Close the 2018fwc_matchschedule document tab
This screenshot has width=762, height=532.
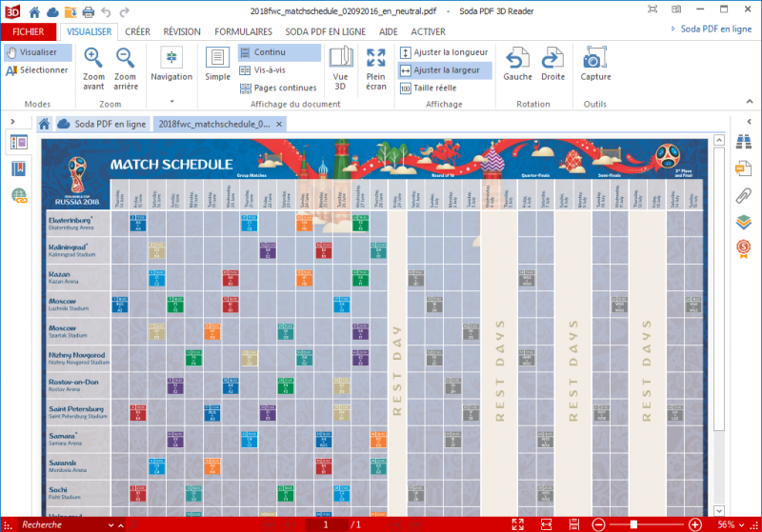click(279, 125)
